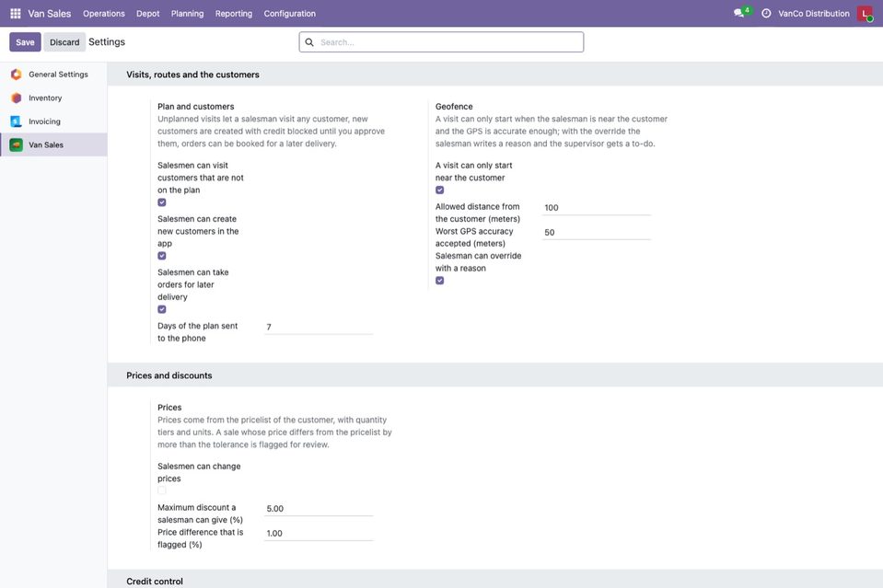Focus the settings search field
The width and height of the screenshot is (883, 588).
click(442, 42)
